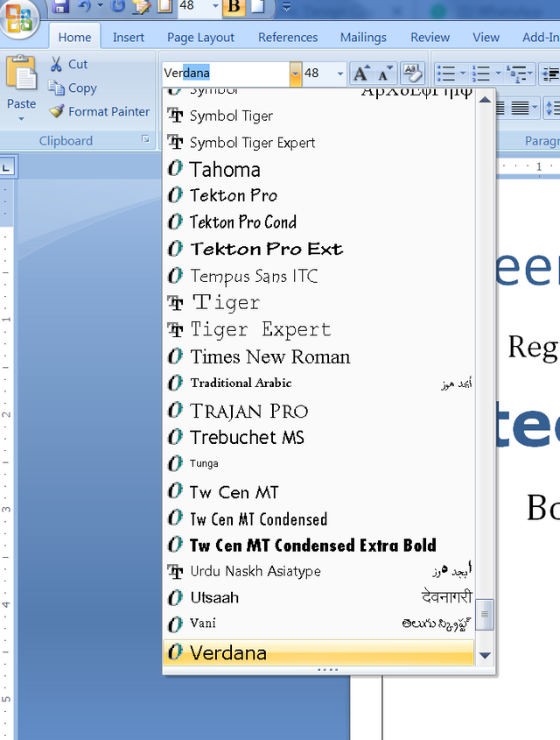Select the Tiger Expert font
The height and width of the screenshot is (740, 560).
[x=318, y=329]
